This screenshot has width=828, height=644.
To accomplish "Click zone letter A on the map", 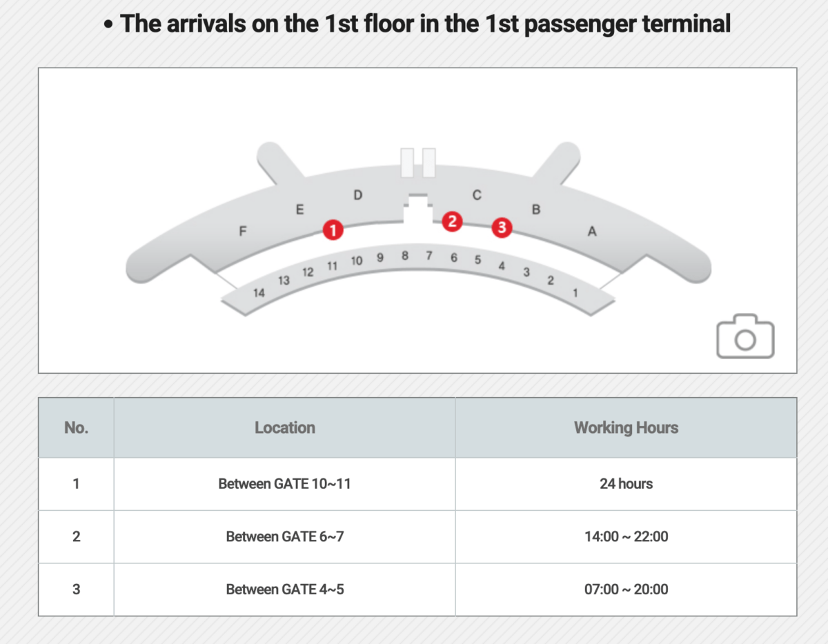I will pyautogui.click(x=591, y=232).
